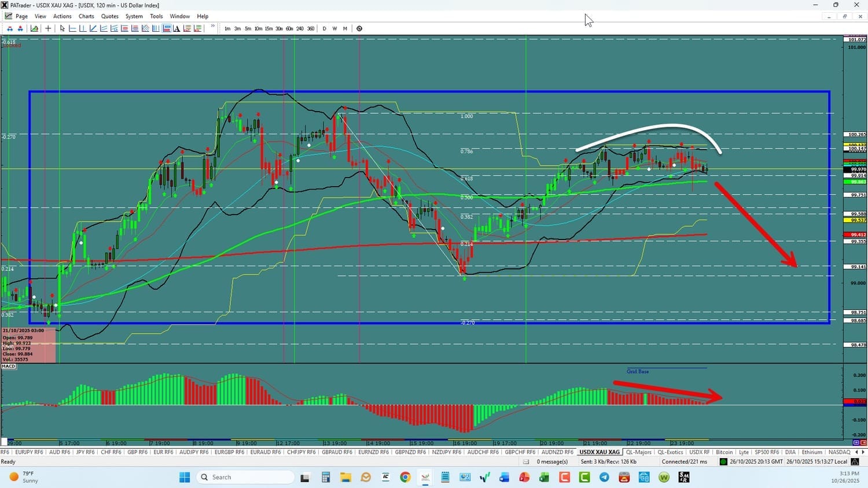Select the arrow pointer tool in toolbar
The height and width of the screenshot is (488, 868).
pyautogui.click(x=62, y=28)
